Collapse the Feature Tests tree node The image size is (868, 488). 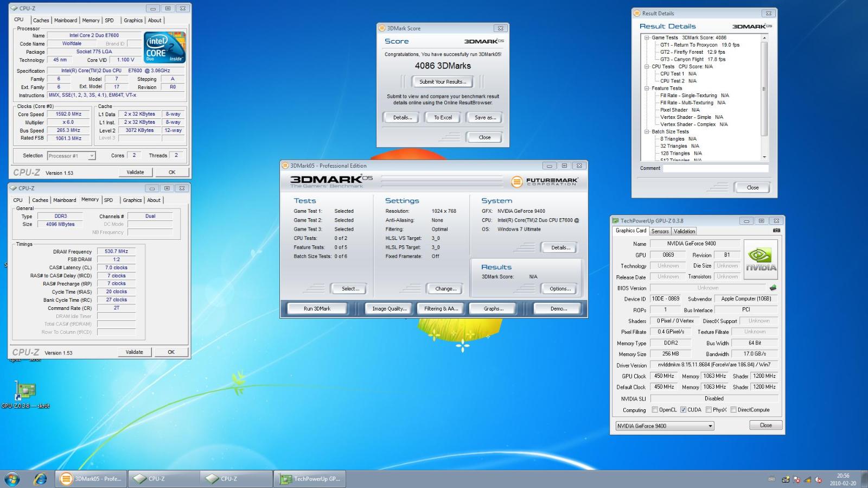[647, 88]
